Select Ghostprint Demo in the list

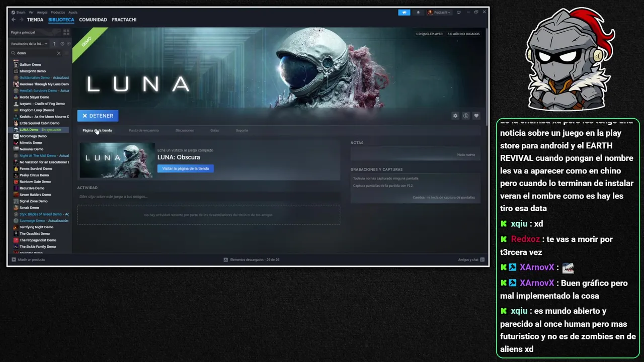pyautogui.click(x=41, y=71)
